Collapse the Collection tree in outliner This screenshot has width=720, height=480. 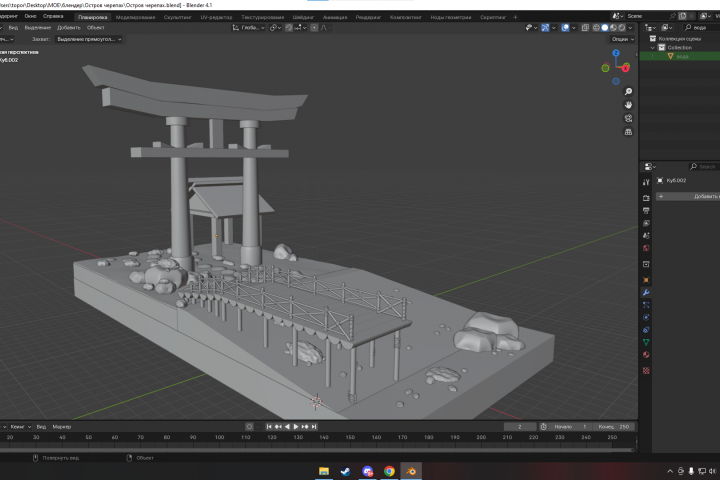pyautogui.click(x=652, y=48)
